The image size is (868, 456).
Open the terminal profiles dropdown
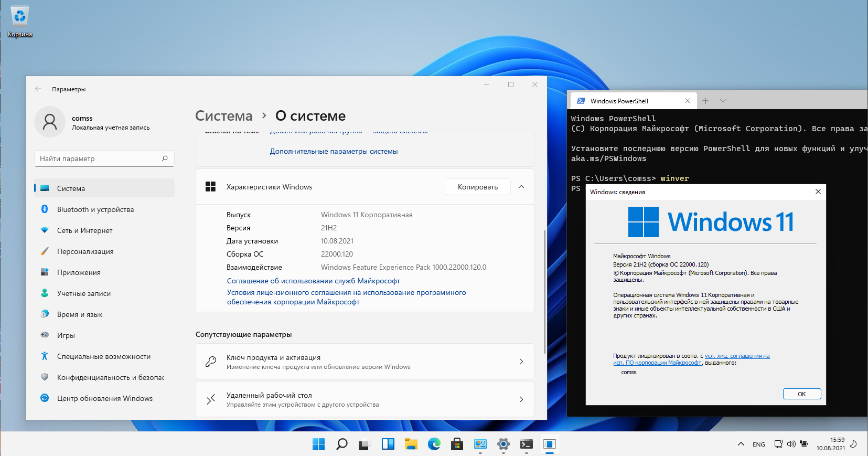click(723, 101)
